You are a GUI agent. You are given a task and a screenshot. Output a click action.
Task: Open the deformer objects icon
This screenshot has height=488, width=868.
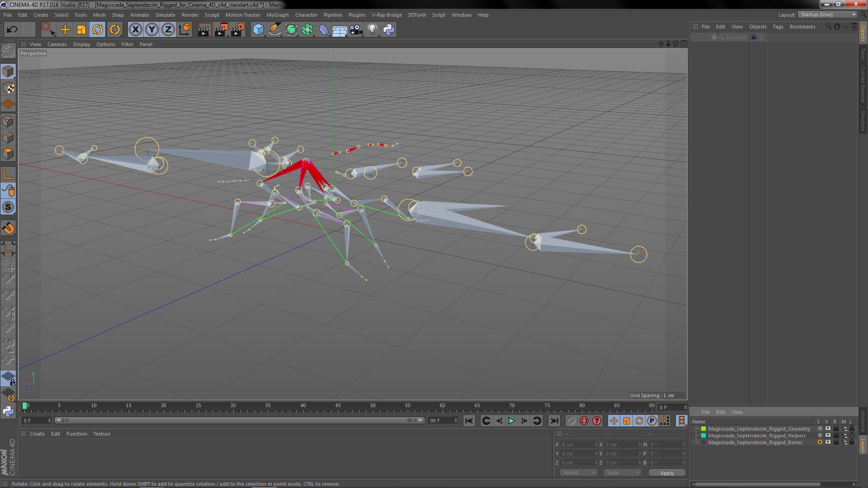[324, 30]
